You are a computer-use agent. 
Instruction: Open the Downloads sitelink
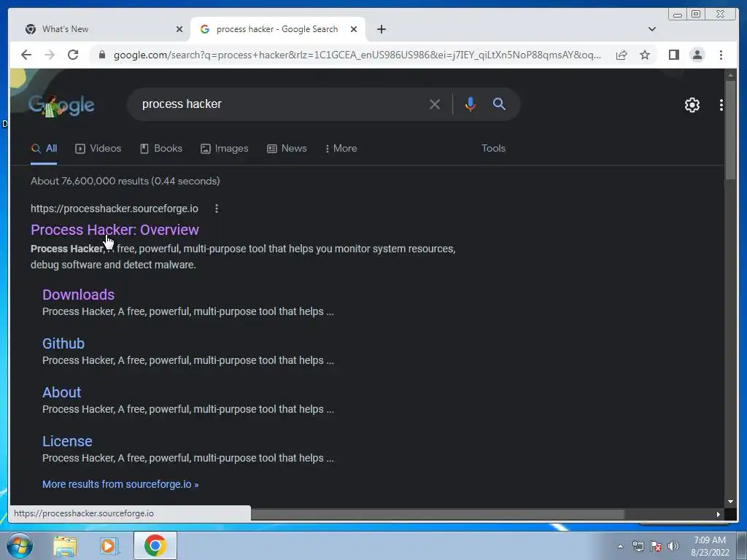coord(79,295)
